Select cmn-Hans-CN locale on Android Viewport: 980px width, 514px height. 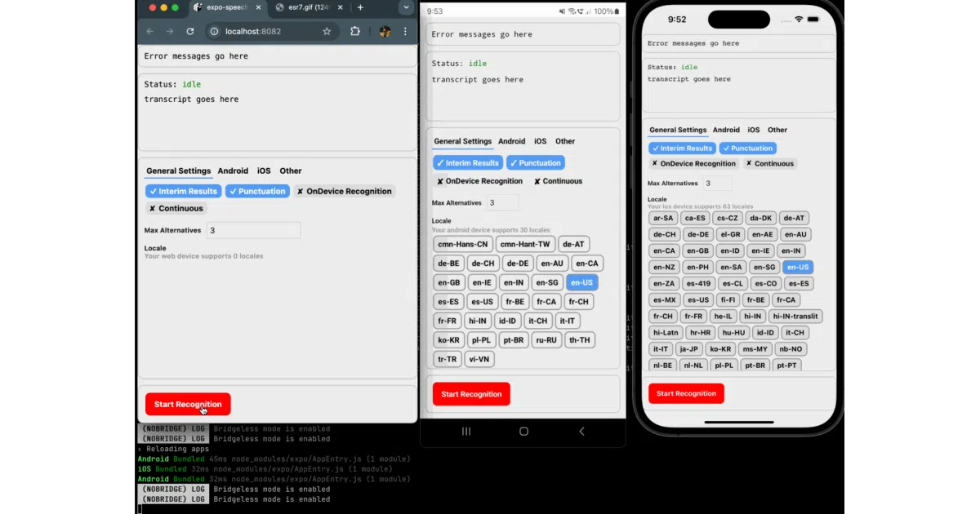[463, 244]
